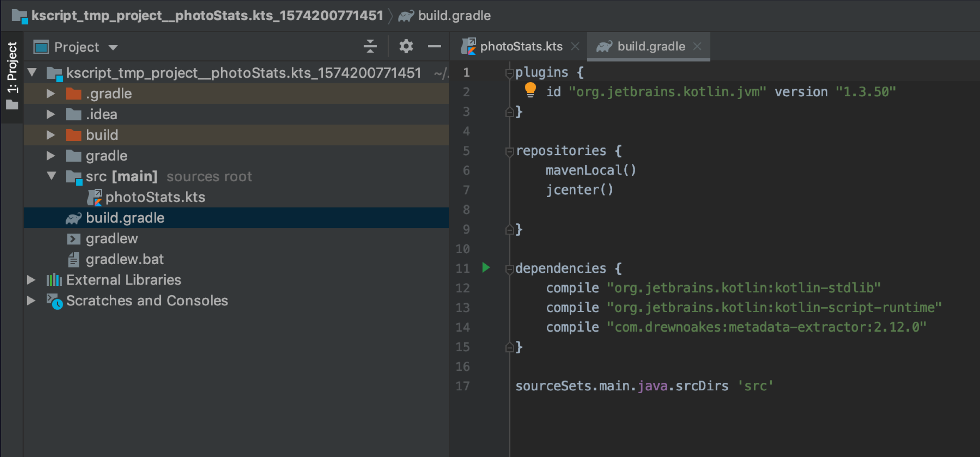Click the word plugins on line 1
Viewport: 980px width, 457px height.
[x=542, y=72]
